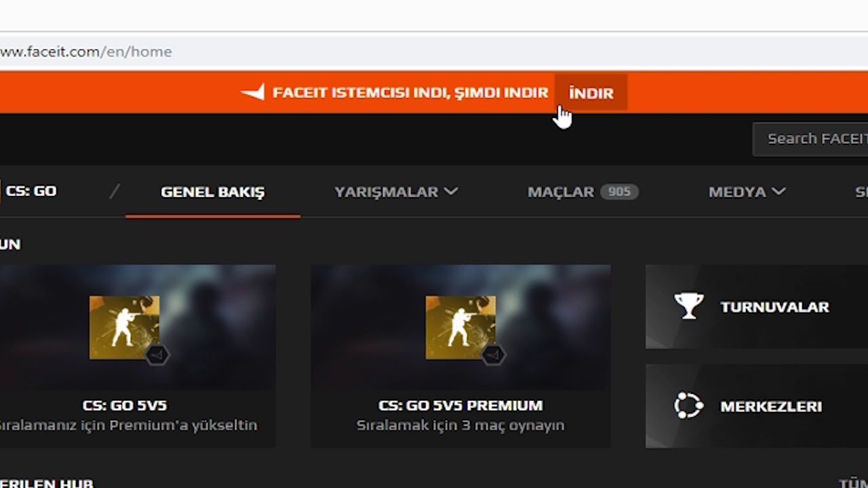The image size is (868, 488).
Task: Open the MEDYA tab
Action: pos(737,192)
